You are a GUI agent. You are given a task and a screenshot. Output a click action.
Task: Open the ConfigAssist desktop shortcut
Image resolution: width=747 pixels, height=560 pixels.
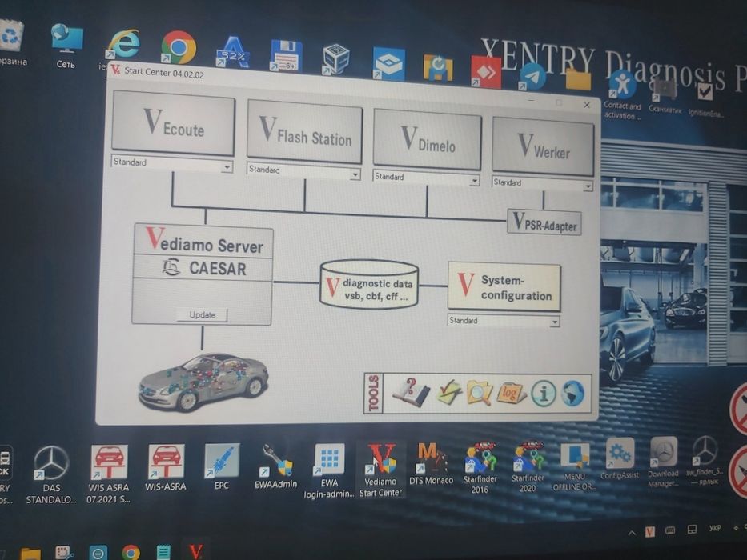click(620, 459)
